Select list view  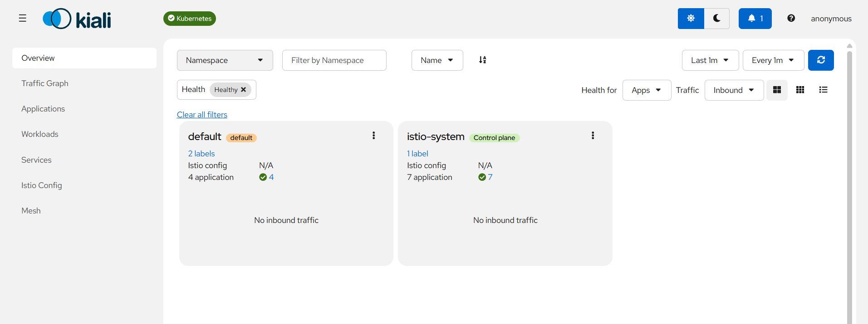point(824,90)
